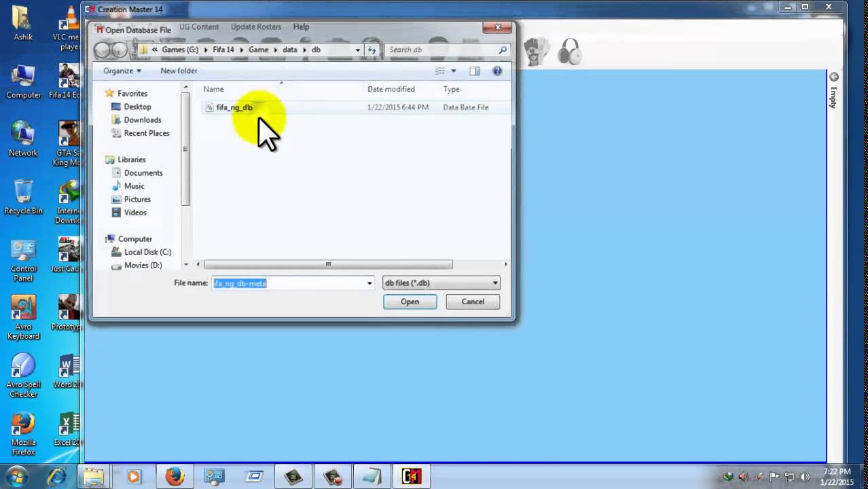Click the Creation Master taskbar icon
The height and width of the screenshot is (489, 868).
pyautogui.click(x=412, y=477)
